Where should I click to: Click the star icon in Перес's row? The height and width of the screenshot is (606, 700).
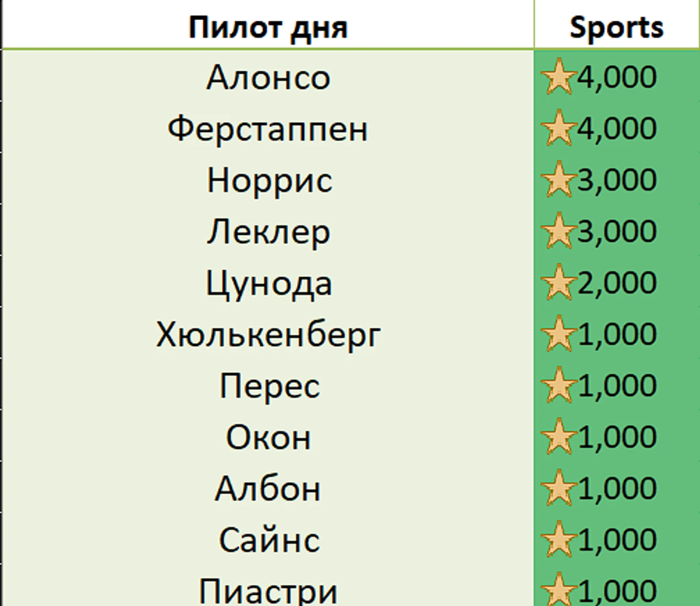[x=558, y=385]
